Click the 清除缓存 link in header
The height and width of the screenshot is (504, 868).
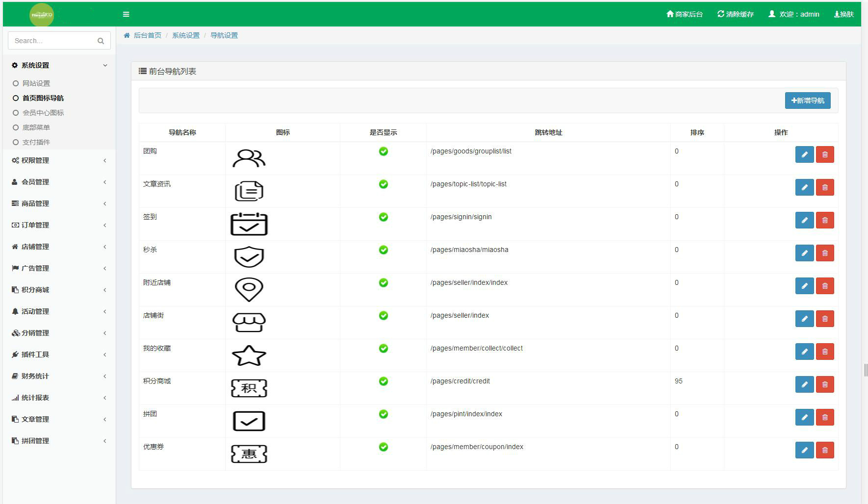[x=735, y=14]
